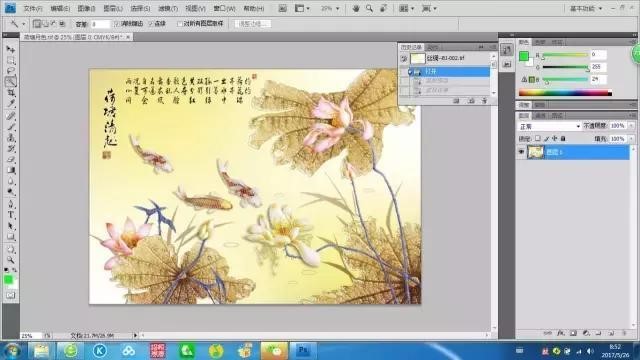Open Photoshop from the Windows taskbar
Screen dimensions: 640x360
(303, 351)
